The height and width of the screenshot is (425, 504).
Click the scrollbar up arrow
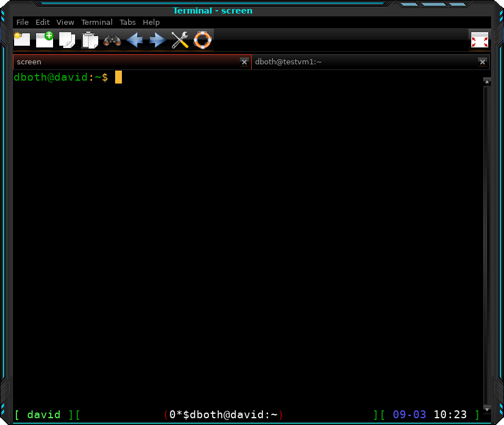(487, 82)
